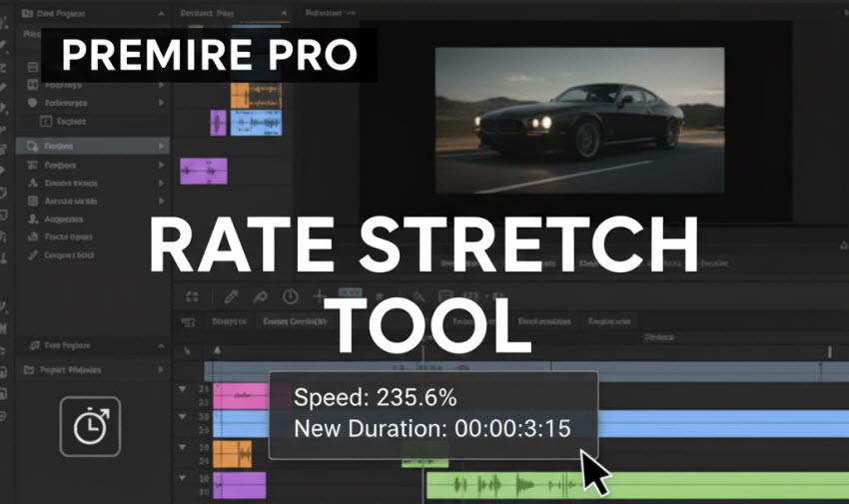Click the speech-bubble icon in the left panel list
The image size is (849, 504).
click(x=33, y=102)
